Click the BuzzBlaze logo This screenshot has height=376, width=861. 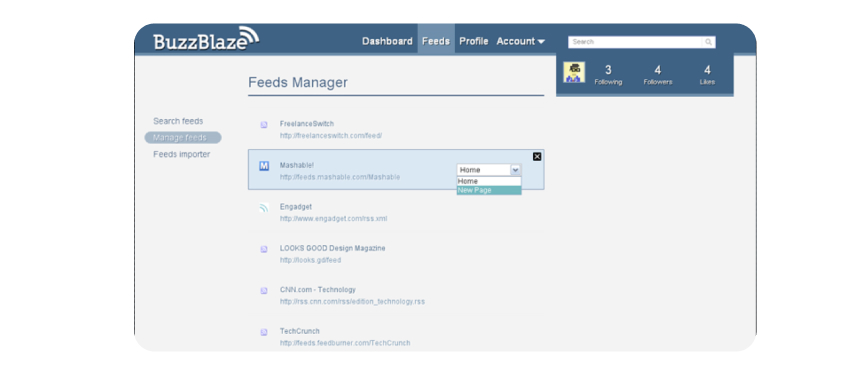point(206,38)
